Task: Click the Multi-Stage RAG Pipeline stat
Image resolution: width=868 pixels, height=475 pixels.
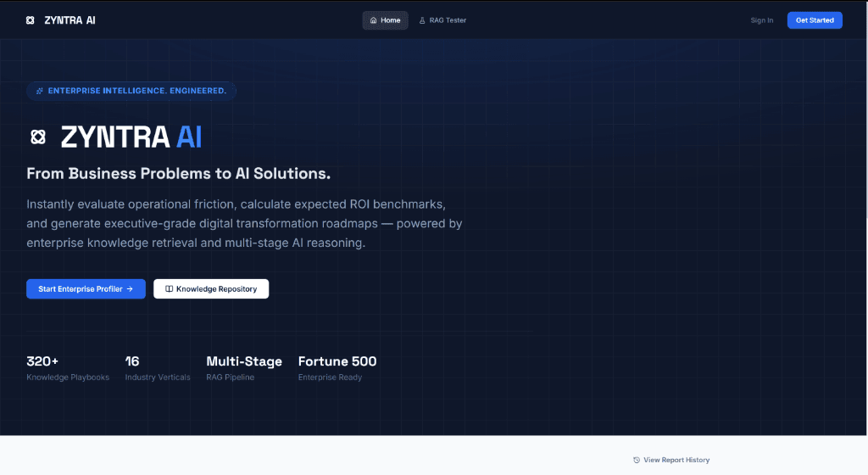Action: click(x=244, y=368)
